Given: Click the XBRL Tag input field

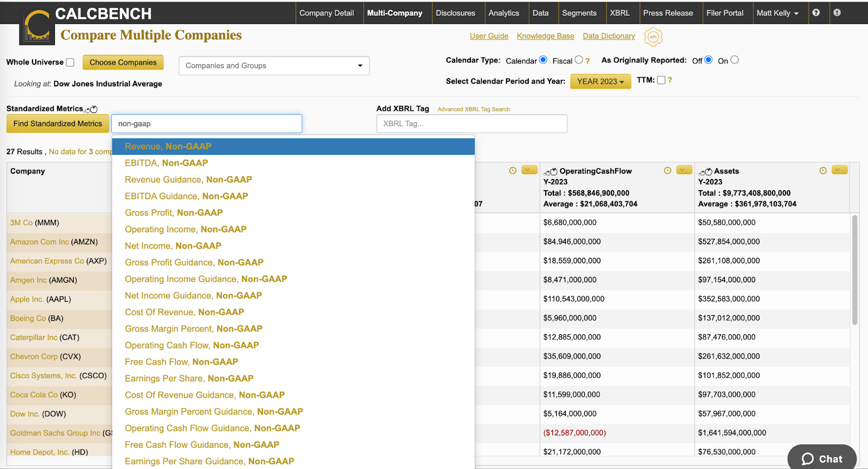Looking at the screenshot, I should 472,124.
